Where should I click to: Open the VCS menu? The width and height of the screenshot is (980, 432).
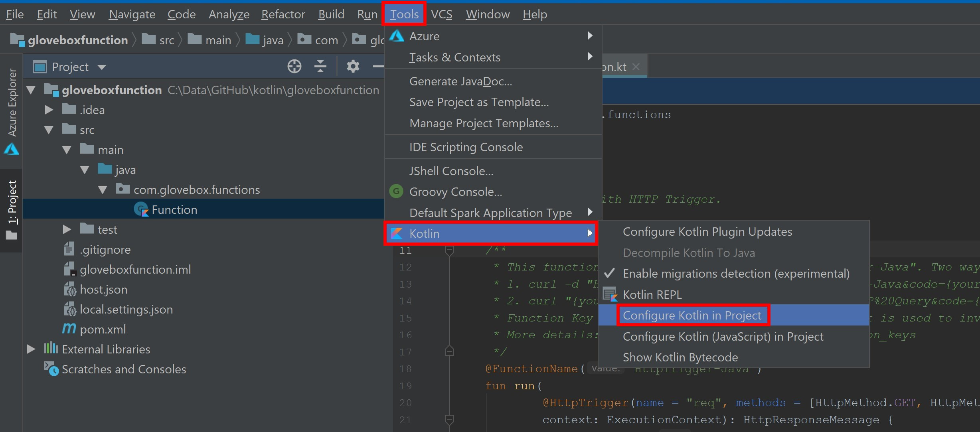coord(441,14)
